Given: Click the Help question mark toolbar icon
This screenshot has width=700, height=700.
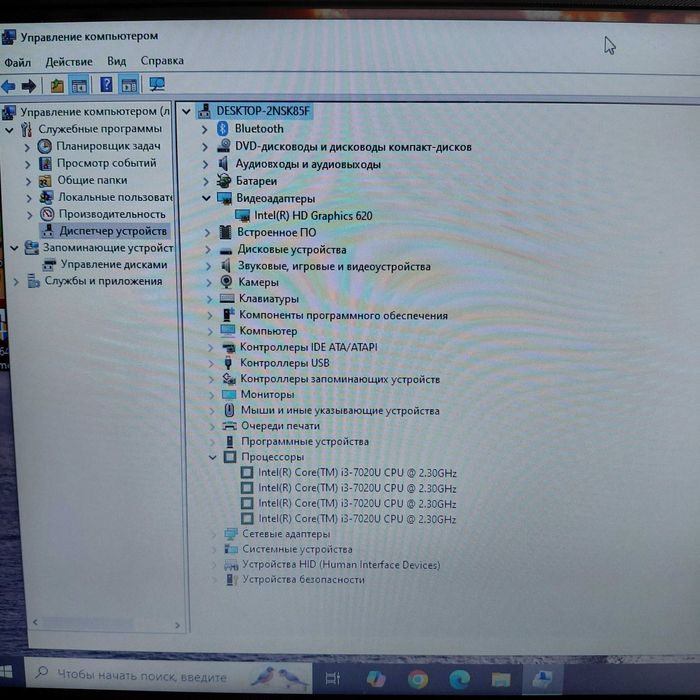Looking at the screenshot, I should 106,84.
